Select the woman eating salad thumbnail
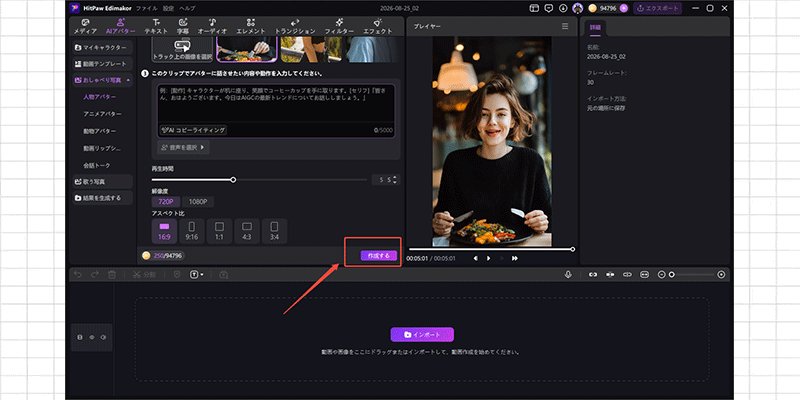 point(247,49)
